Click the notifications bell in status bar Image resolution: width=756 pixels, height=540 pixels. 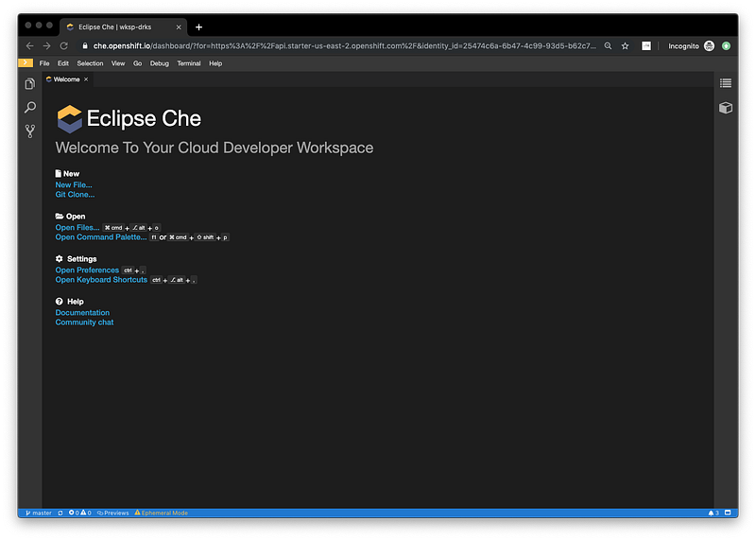[713, 513]
